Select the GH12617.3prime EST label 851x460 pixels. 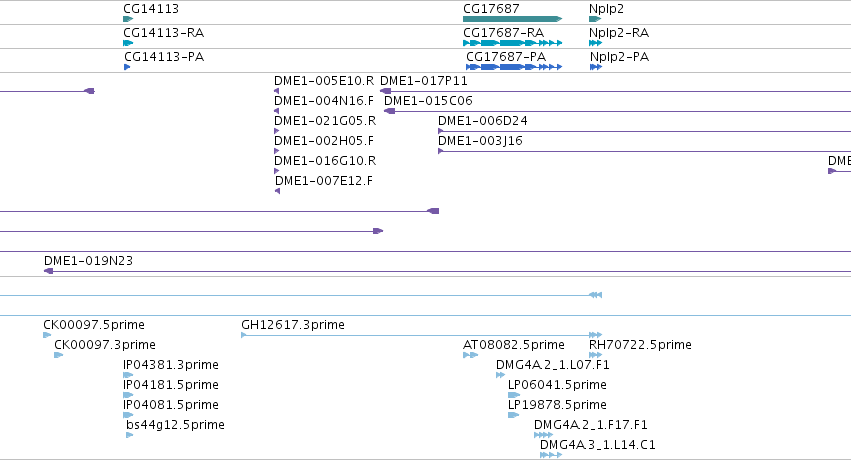pos(293,325)
